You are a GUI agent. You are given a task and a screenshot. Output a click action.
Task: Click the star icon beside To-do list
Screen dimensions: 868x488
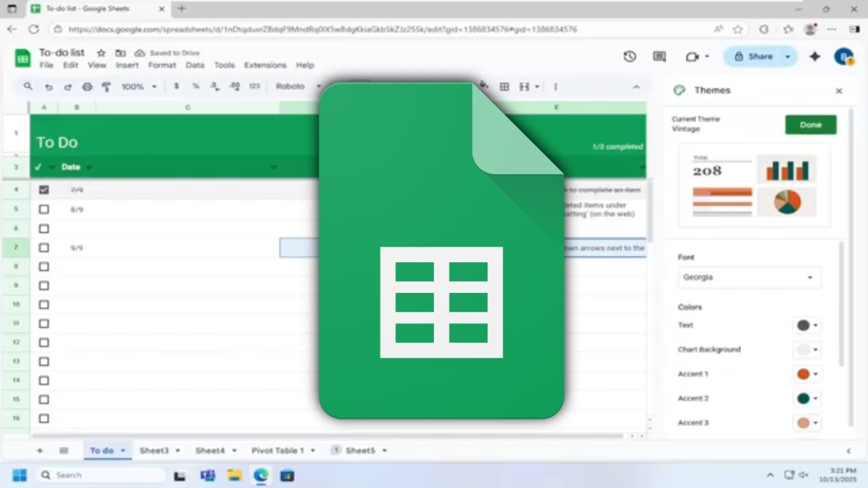(101, 53)
